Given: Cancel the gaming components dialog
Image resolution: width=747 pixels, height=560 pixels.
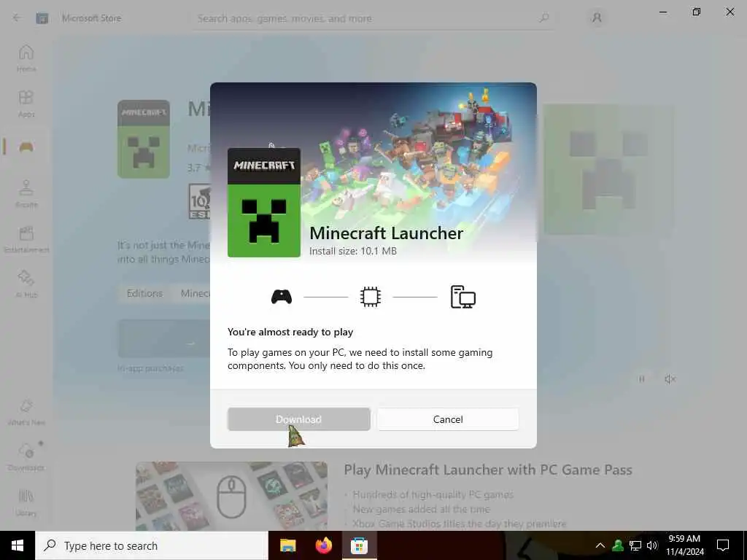Looking at the screenshot, I should point(448,419).
